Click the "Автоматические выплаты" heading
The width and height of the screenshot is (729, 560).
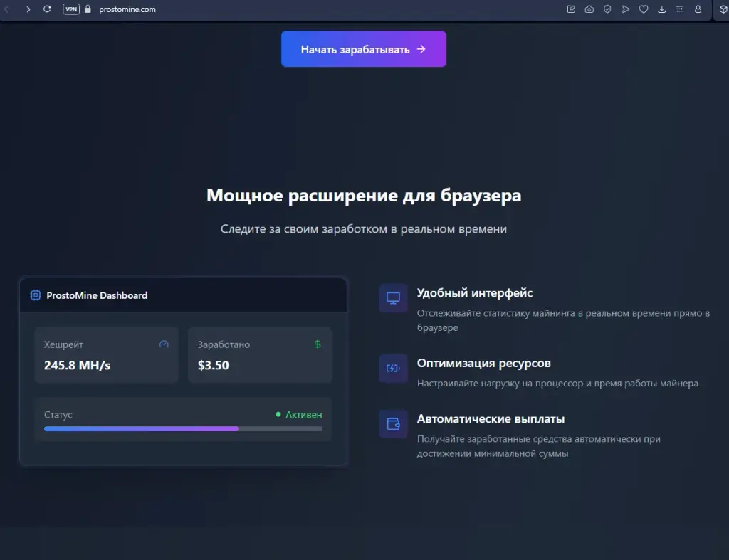tap(491, 418)
